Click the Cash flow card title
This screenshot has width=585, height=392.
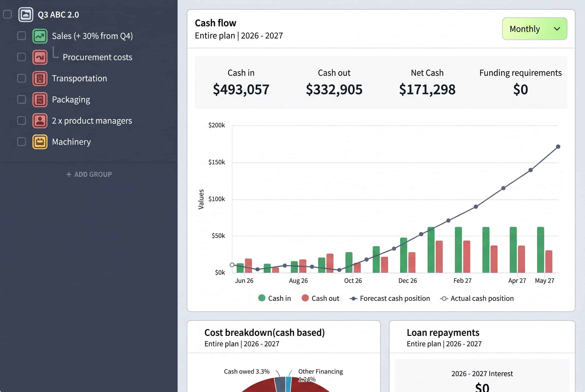(x=215, y=23)
